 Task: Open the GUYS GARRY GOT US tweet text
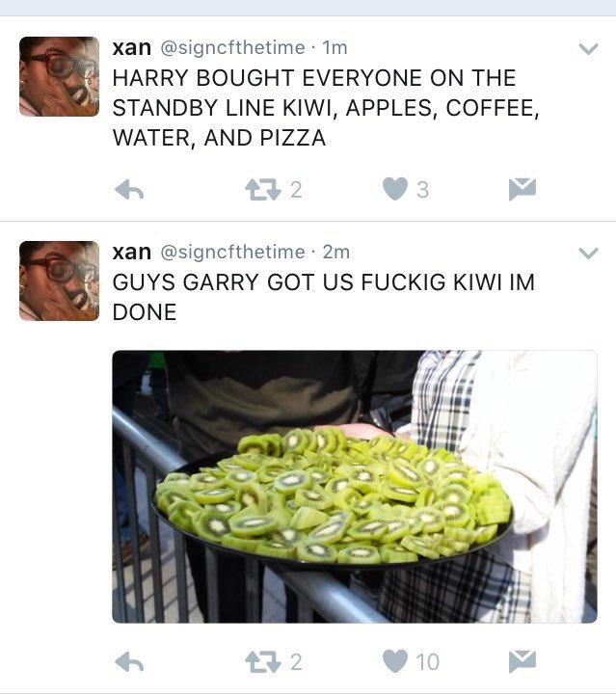pyautogui.click(x=324, y=297)
